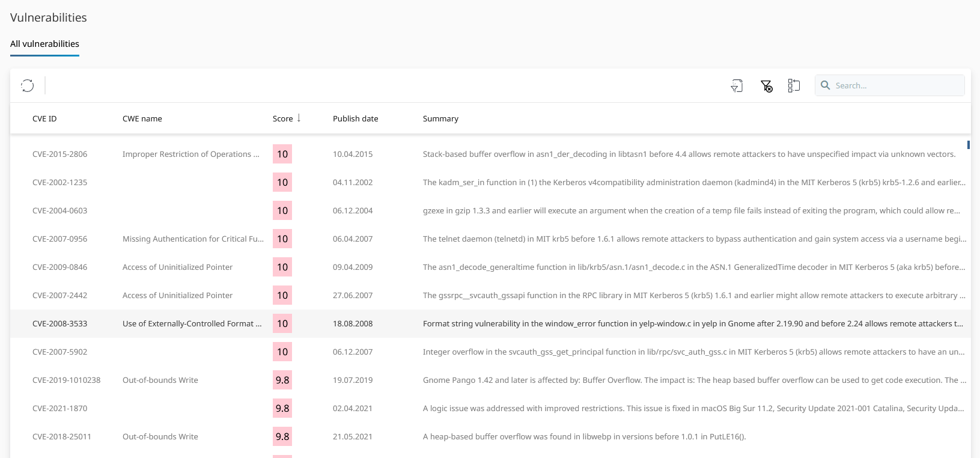Sort by CVE ID column header
The image size is (980, 458).
point(44,118)
